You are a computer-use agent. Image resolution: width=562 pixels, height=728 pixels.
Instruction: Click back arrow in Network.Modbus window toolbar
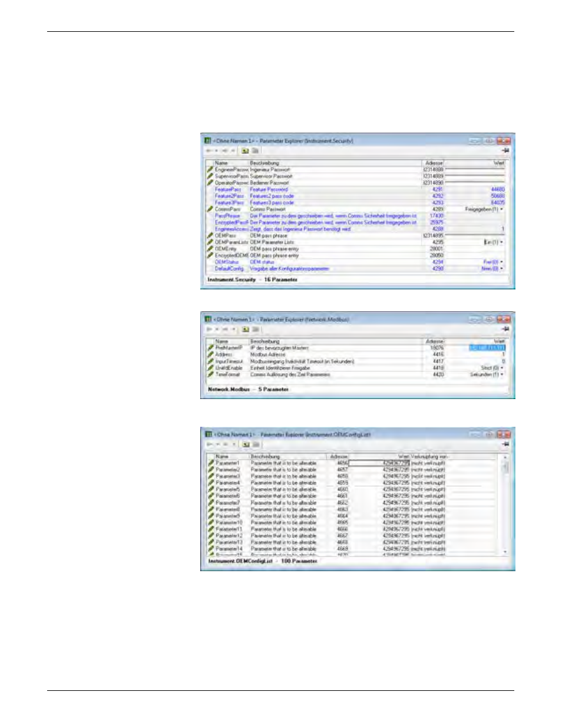pos(209,329)
